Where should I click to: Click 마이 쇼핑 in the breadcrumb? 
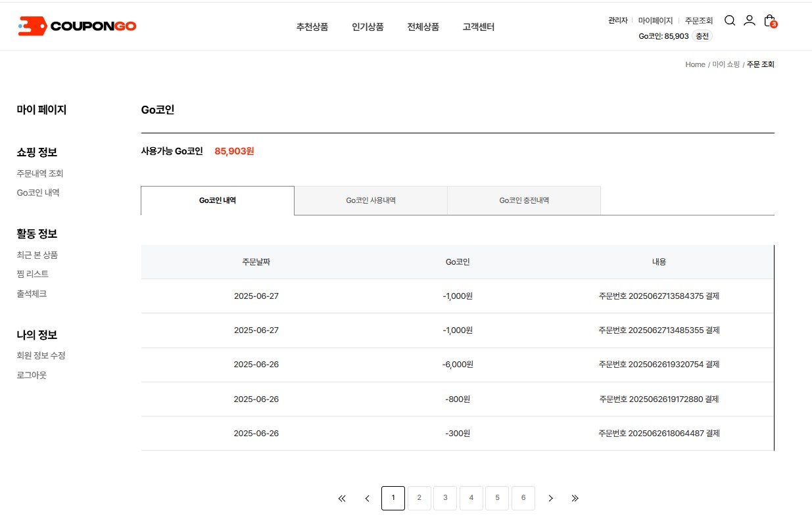(x=726, y=64)
